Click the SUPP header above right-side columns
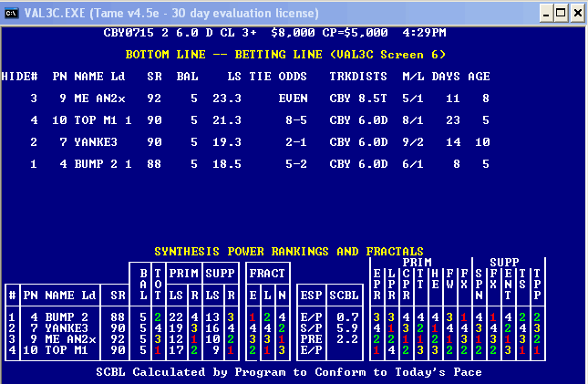This screenshot has width=588, height=384. pyautogui.click(x=504, y=263)
